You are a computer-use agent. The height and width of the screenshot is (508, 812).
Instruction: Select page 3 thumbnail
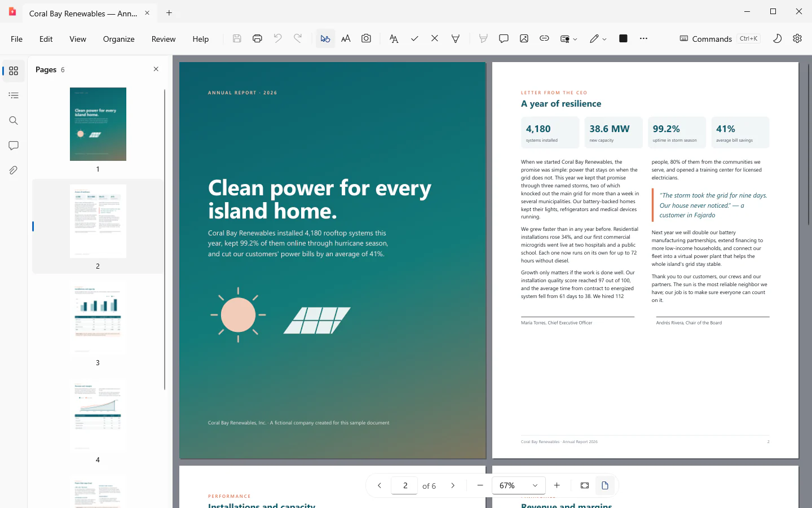coord(98,318)
